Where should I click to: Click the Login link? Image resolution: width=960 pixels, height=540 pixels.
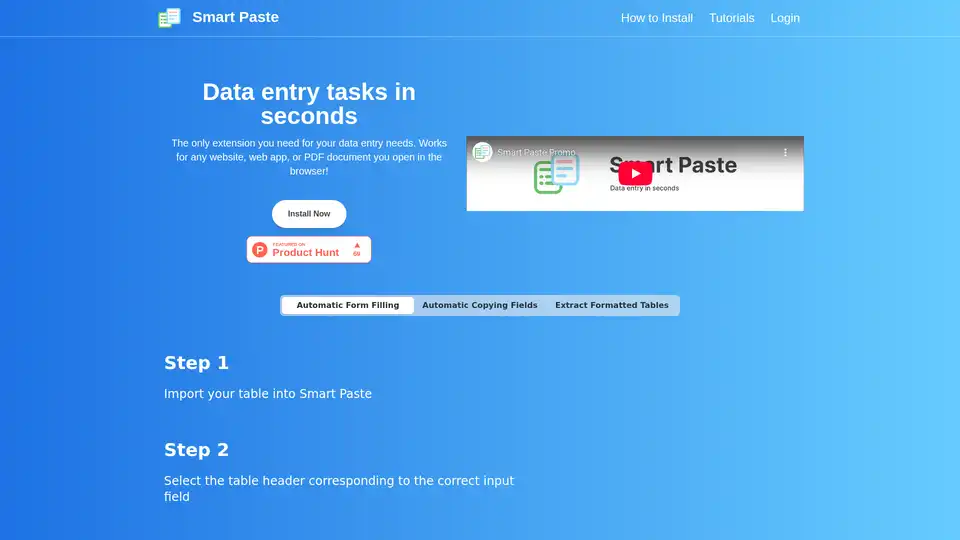click(x=785, y=18)
